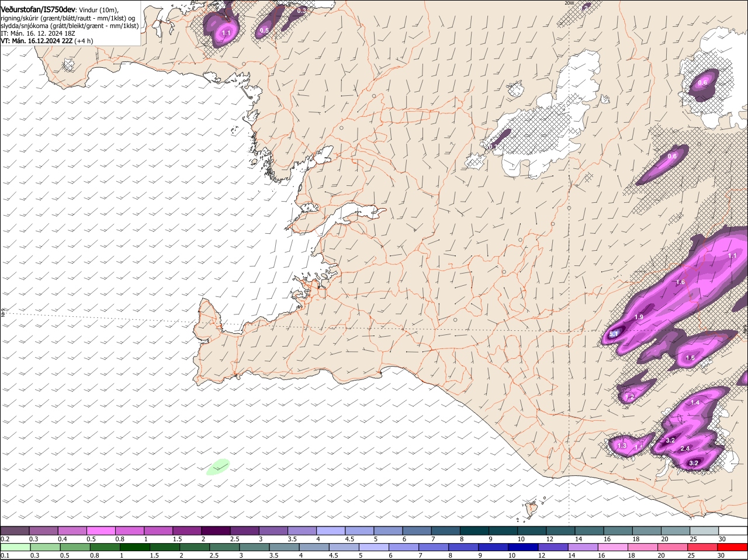Pick the lavender 4–4.5 swatch in upper scale

[331, 530]
